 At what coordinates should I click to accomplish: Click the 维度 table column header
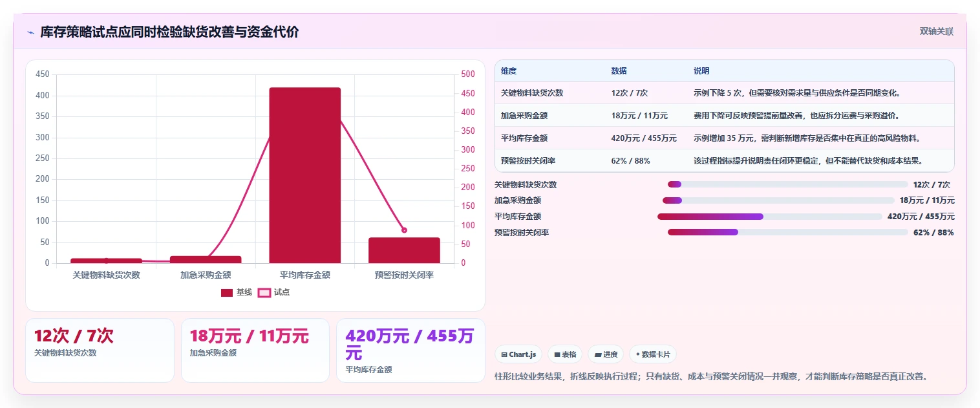click(509, 71)
